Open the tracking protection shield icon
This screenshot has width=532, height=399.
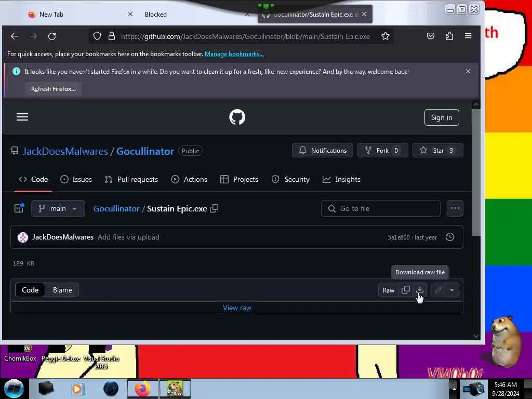pyautogui.click(x=97, y=36)
